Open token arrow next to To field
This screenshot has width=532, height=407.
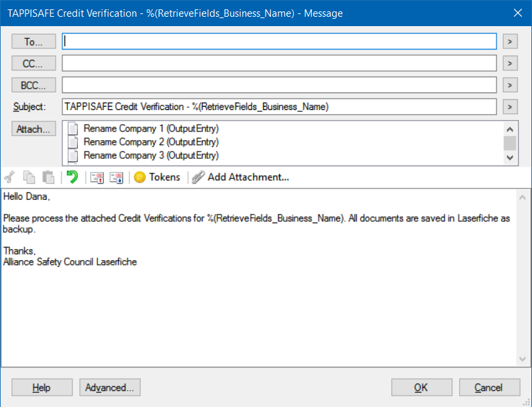[510, 42]
